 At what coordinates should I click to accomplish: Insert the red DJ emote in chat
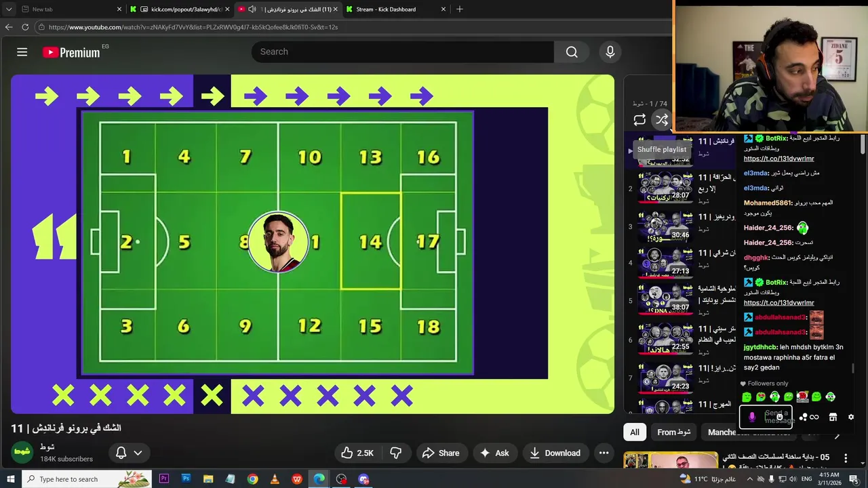[x=802, y=396]
